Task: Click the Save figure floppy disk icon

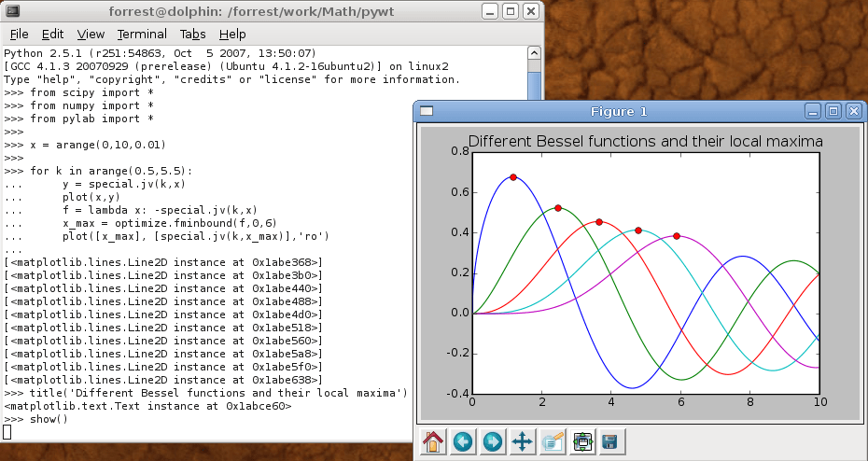Action: click(610, 441)
